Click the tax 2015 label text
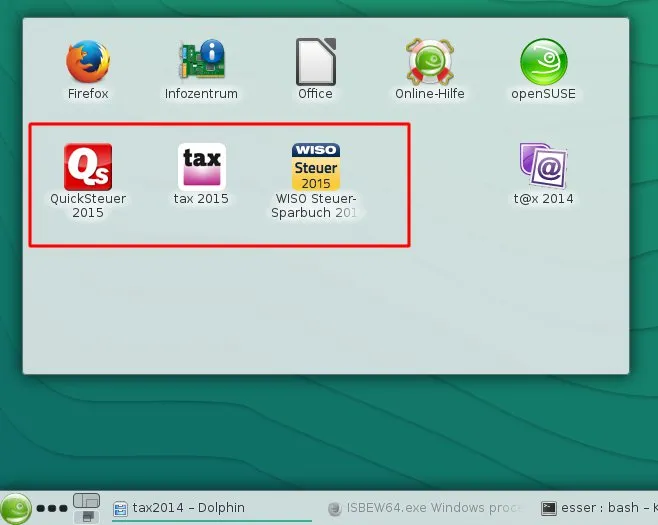Viewport: 658px width, 525px height. point(201,199)
